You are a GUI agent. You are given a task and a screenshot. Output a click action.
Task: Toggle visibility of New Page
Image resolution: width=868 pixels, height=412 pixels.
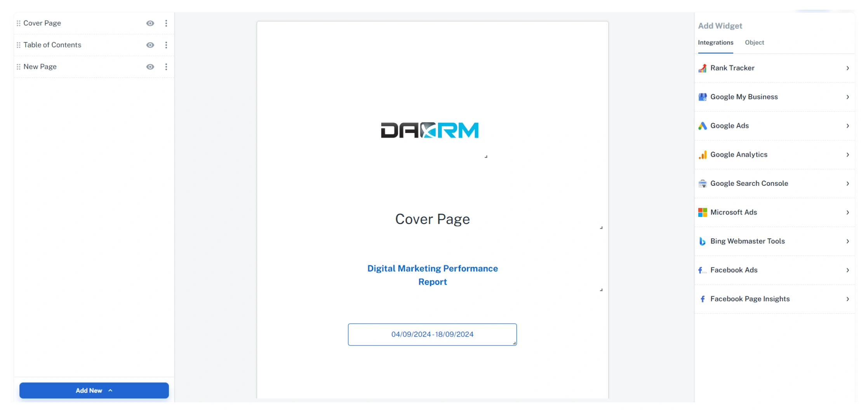(150, 67)
